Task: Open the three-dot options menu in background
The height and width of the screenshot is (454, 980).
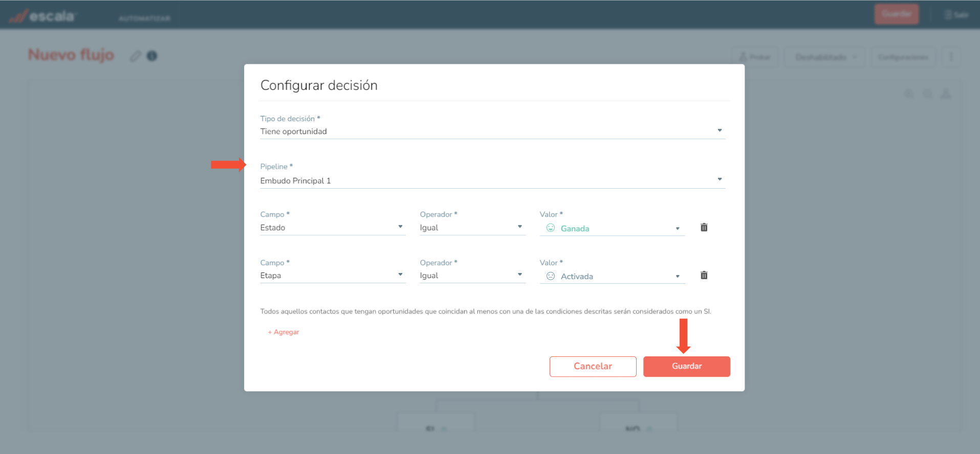Action: [x=951, y=57]
